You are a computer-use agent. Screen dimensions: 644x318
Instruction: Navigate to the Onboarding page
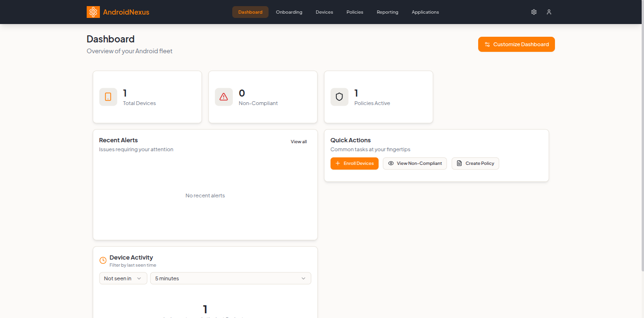pos(289,12)
